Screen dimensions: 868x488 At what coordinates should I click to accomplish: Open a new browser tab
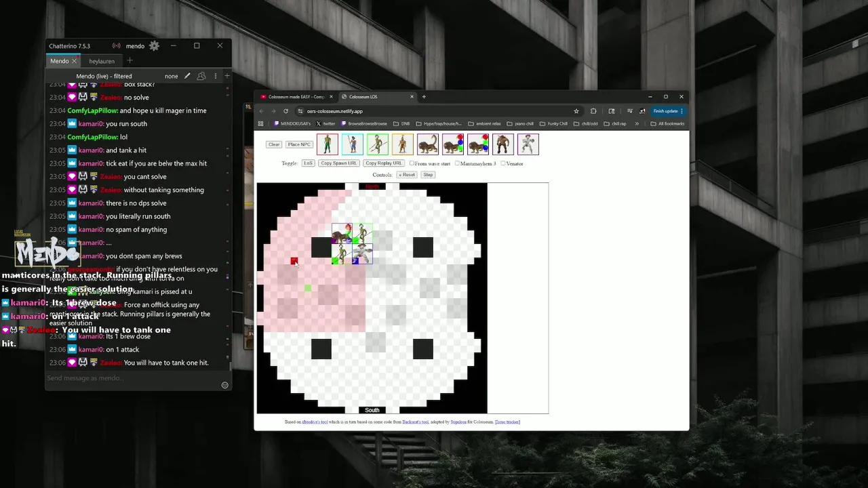coord(424,97)
